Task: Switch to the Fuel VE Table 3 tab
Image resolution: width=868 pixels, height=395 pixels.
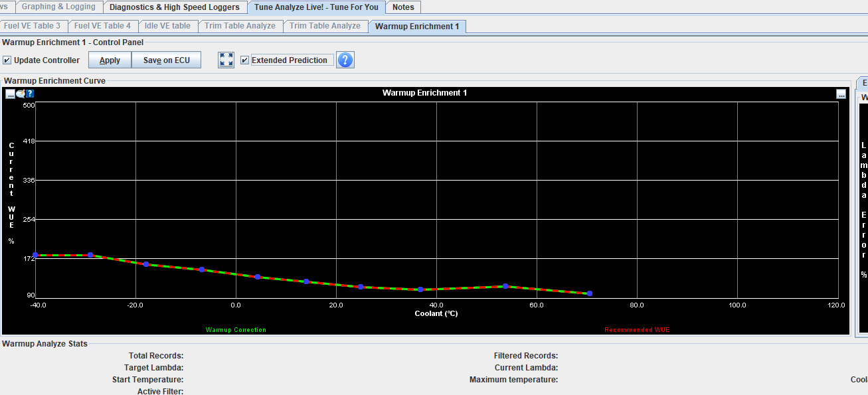Action: click(32, 26)
